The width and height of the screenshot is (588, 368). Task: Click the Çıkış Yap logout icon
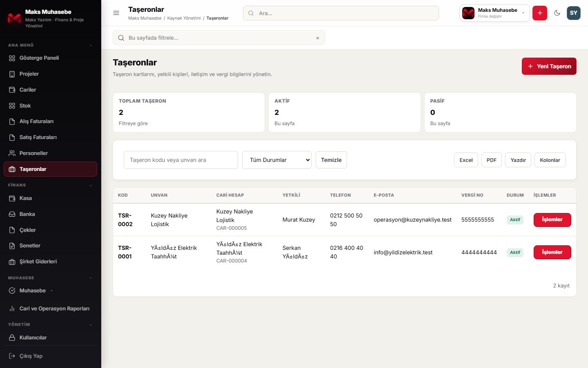pos(12,356)
